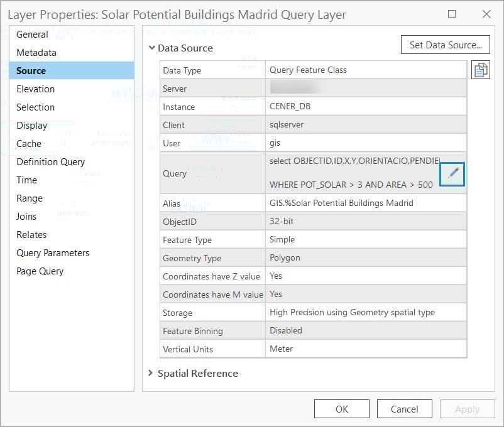Expand the Spatial Reference section
This screenshot has width=504, height=427.
tap(151, 373)
